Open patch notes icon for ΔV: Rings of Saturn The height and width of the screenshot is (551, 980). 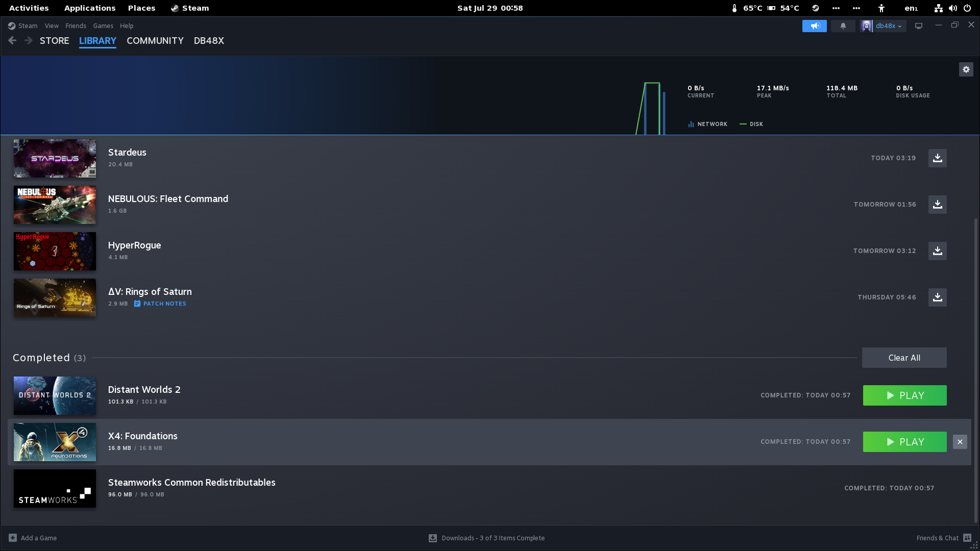coord(137,304)
